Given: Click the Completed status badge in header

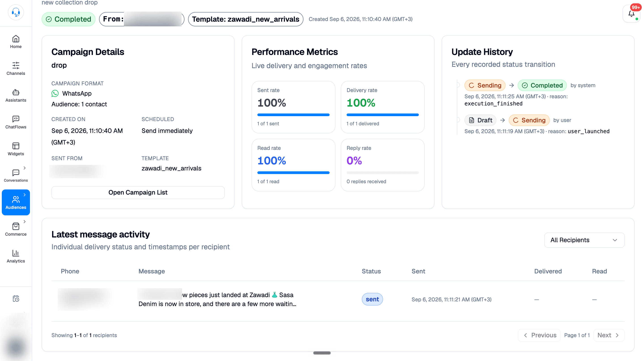Looking at the screenshot, I should (68, 19).
